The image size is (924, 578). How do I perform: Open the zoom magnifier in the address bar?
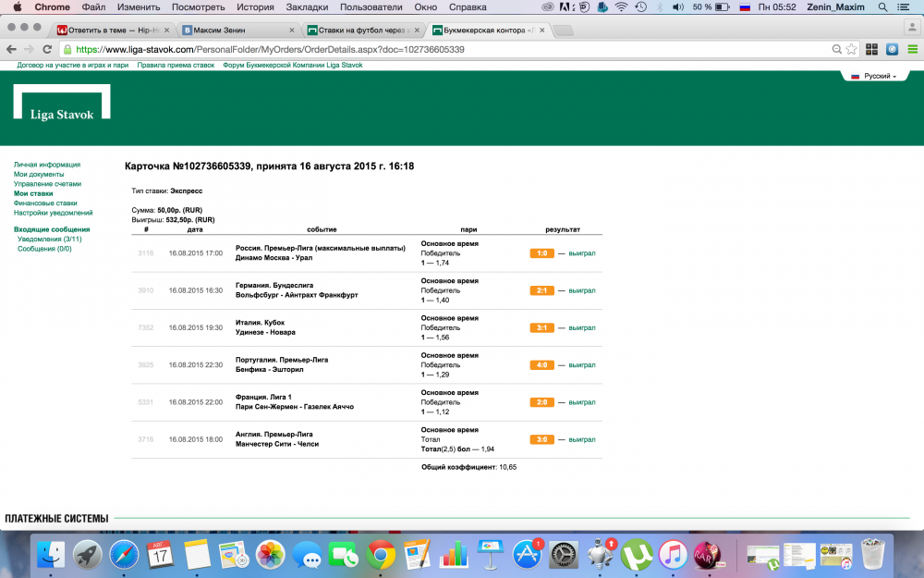[836, 50]
